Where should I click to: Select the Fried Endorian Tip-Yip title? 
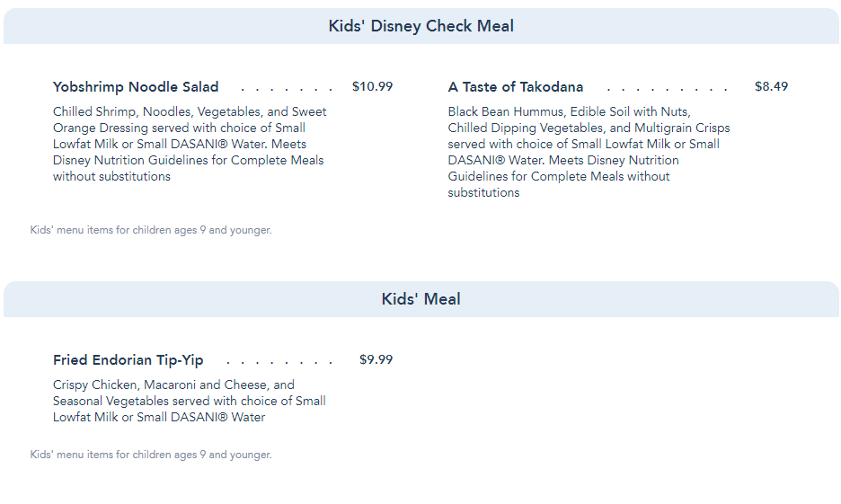click(x=128, y=359)
